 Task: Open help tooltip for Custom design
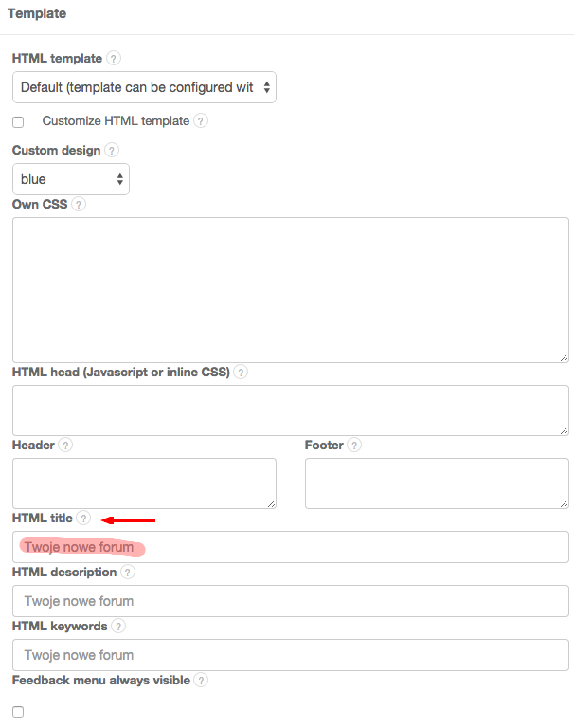coord(112,151)
